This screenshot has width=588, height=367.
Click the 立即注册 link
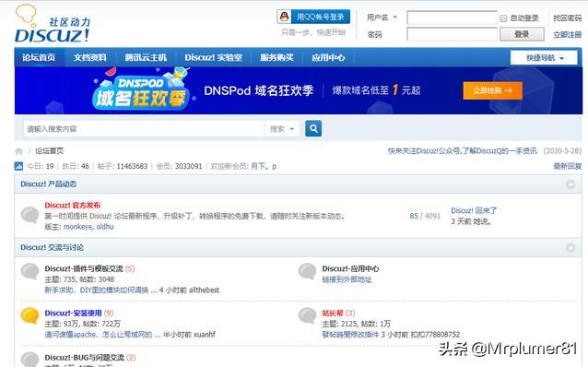tap(568, 35)
